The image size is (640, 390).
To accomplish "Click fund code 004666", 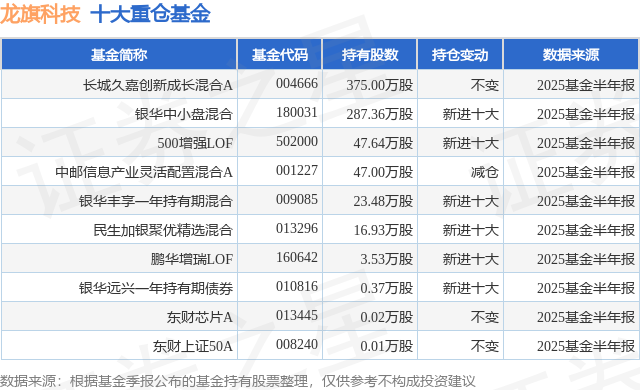I will tap(297, 84).
